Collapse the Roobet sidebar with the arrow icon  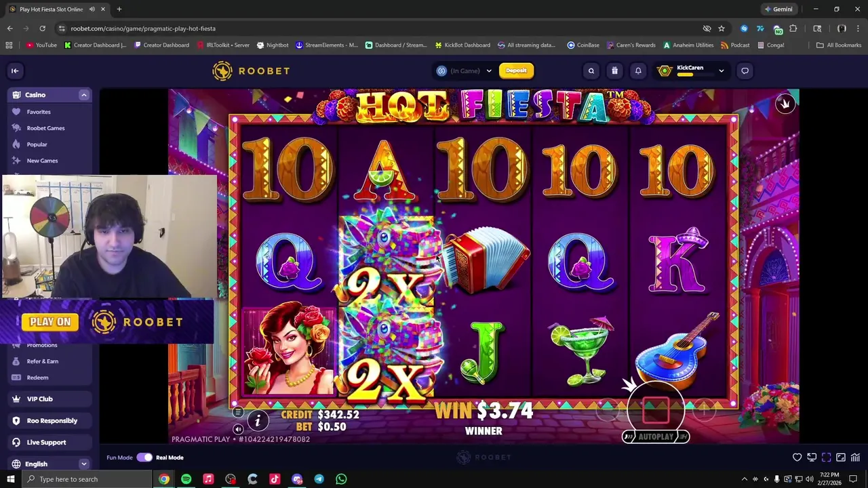(x=15, y=70)
